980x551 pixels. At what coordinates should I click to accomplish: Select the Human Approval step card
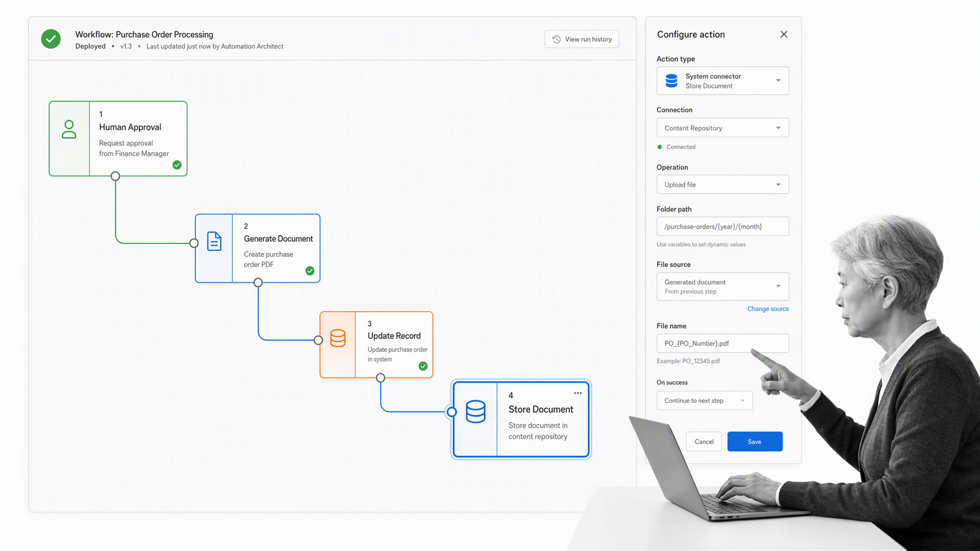[118, 139]
